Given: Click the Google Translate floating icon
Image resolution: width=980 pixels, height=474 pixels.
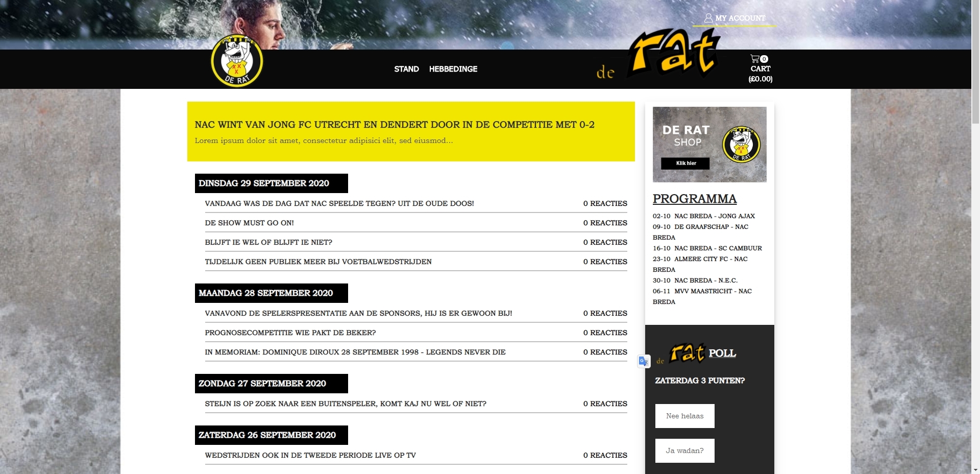Looking at the screenshot, I should (644, 361).
